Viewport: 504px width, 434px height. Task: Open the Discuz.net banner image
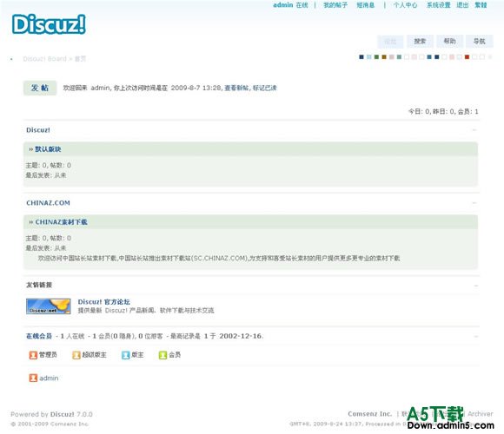(x=49, y=306)
